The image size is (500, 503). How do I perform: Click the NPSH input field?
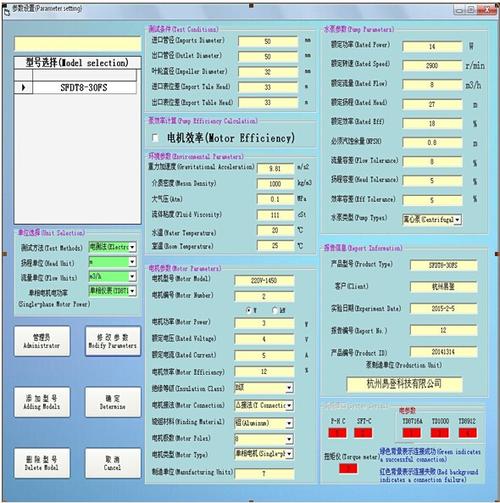point(432,143)
